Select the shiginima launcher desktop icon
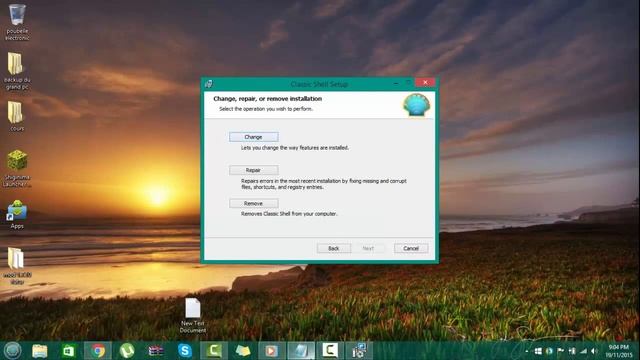The height and width of the screenshot is (360, 640). [x=17, y=169]
